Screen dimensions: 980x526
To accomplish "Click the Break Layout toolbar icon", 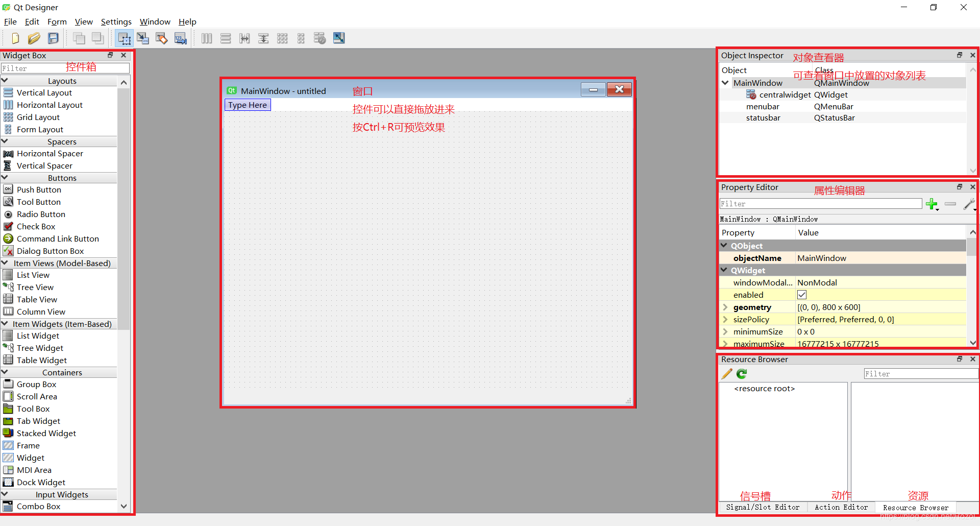I will tap(320, 38).
